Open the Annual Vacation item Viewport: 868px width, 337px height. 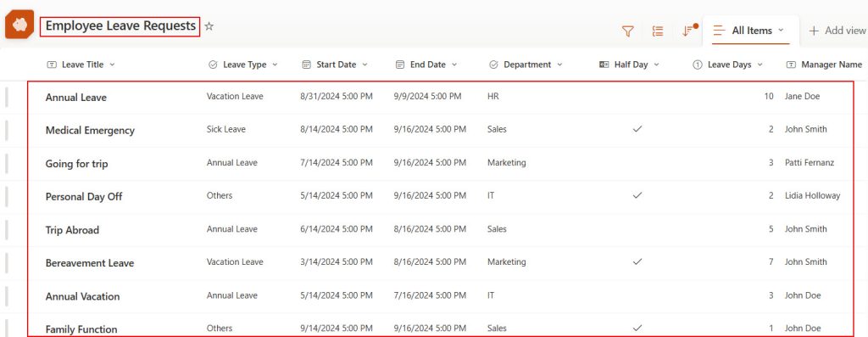pos(82,296)
